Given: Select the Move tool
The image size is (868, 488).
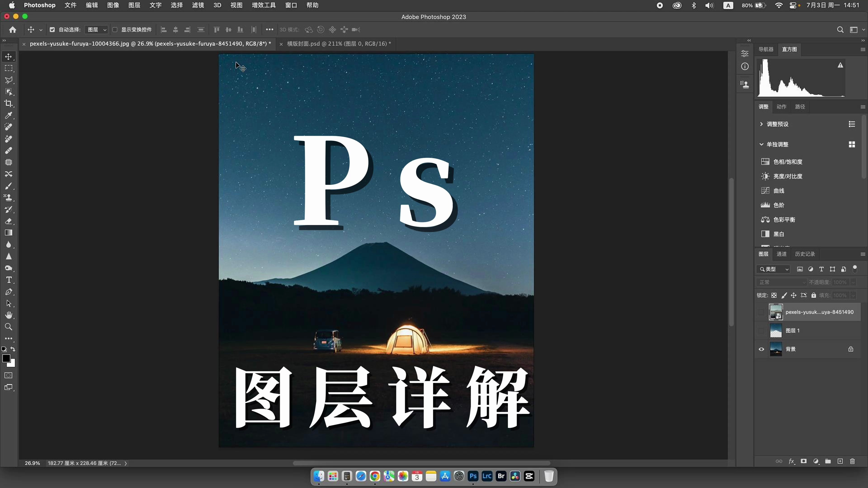Looking at the screenshot, I should (x=9, y=56).
